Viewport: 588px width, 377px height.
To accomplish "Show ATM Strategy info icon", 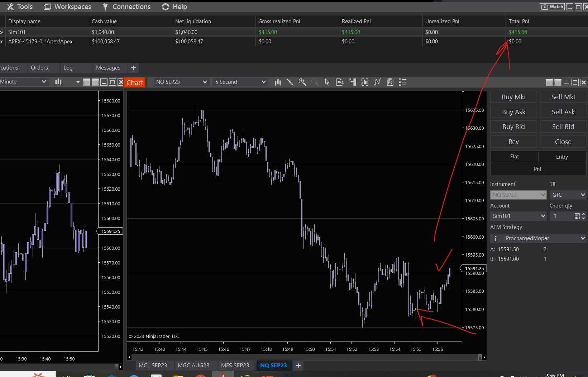I will click(496, 238).
